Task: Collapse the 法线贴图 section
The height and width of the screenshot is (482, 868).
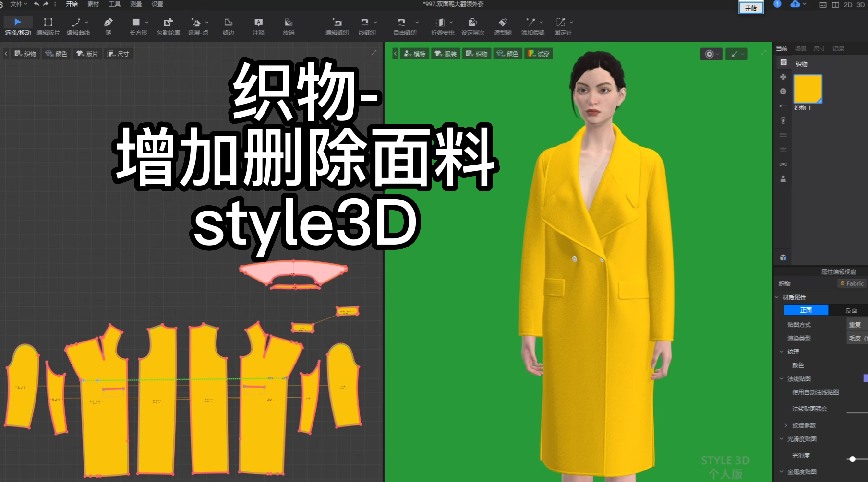Action: 782,378
